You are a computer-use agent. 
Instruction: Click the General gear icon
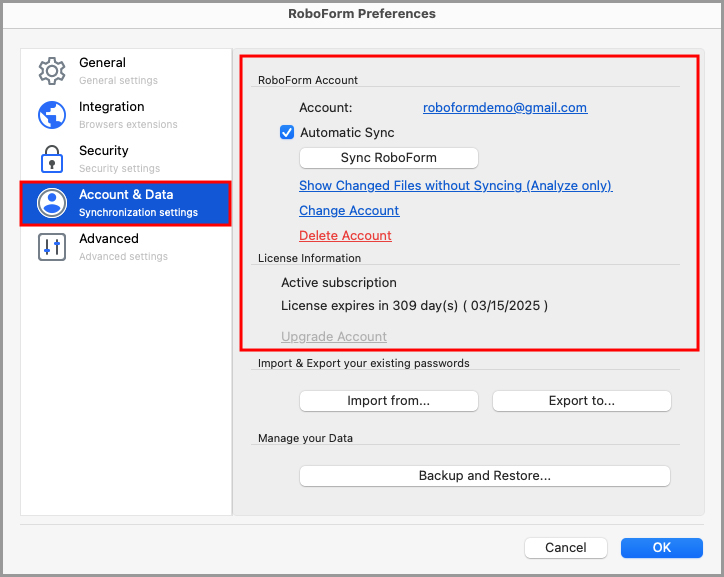pyautogui.click(x=52, y=71)
